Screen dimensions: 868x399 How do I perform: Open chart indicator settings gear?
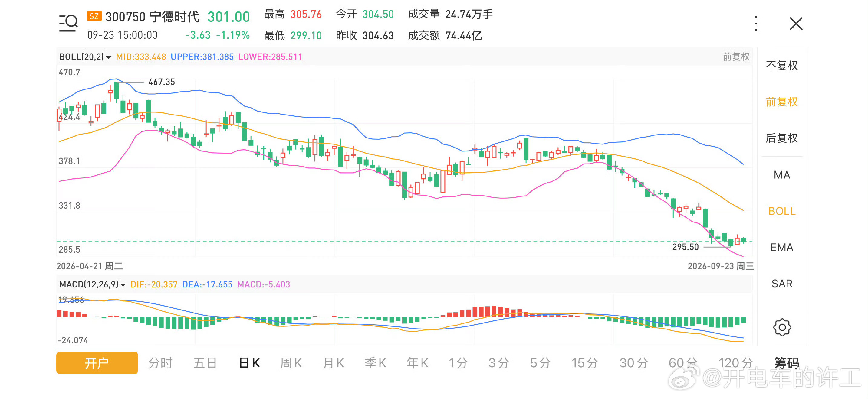782,327
